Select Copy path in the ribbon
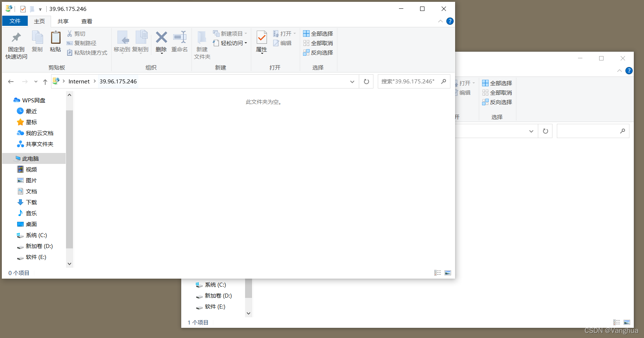644x338 pixels. tap(81, 43)
